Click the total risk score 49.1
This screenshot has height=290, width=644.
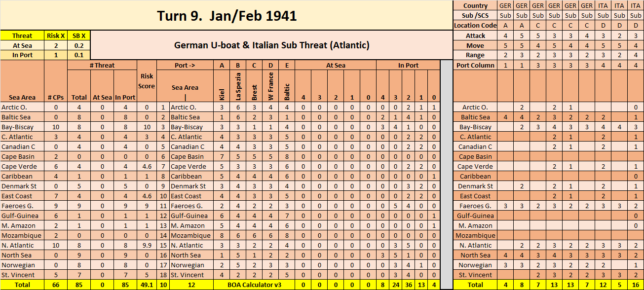coord(147,285)
